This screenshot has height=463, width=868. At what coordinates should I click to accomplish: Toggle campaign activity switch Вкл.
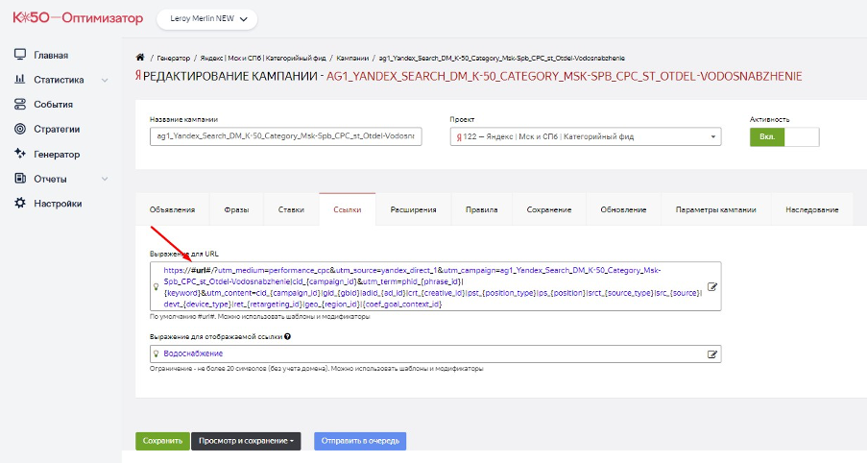[x=784, y=136]
